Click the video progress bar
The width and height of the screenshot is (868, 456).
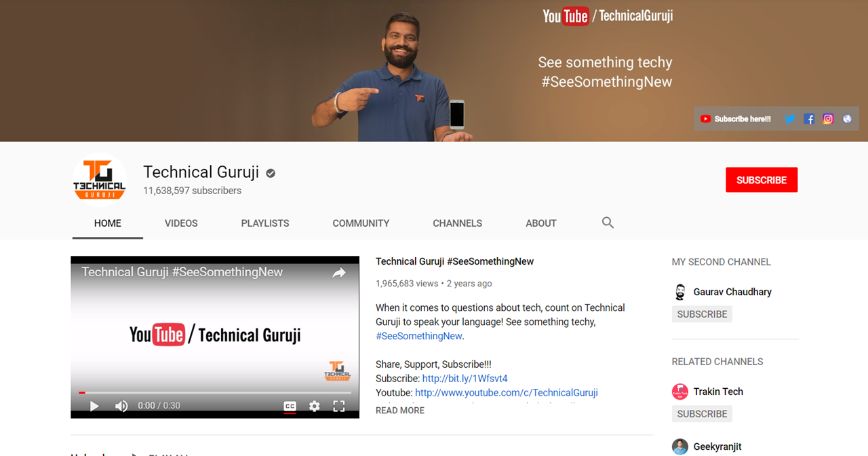point(215,393)
